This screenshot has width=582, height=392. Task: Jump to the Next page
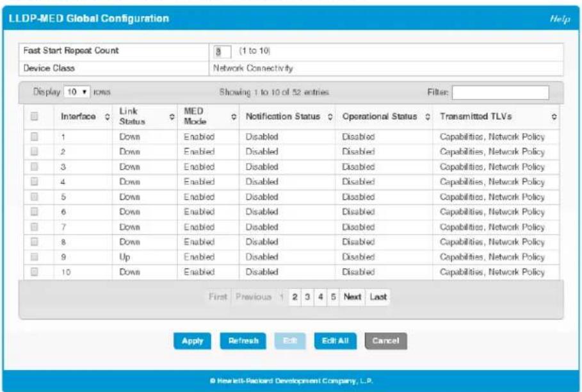pyautogui.click(x=352, y=297)
